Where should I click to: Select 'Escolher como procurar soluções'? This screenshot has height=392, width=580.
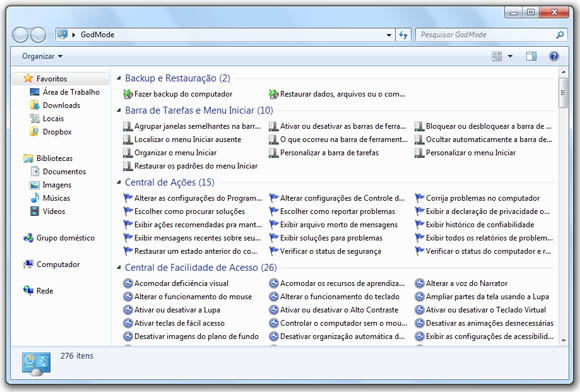pyautogui.click(x=184, y=212)
